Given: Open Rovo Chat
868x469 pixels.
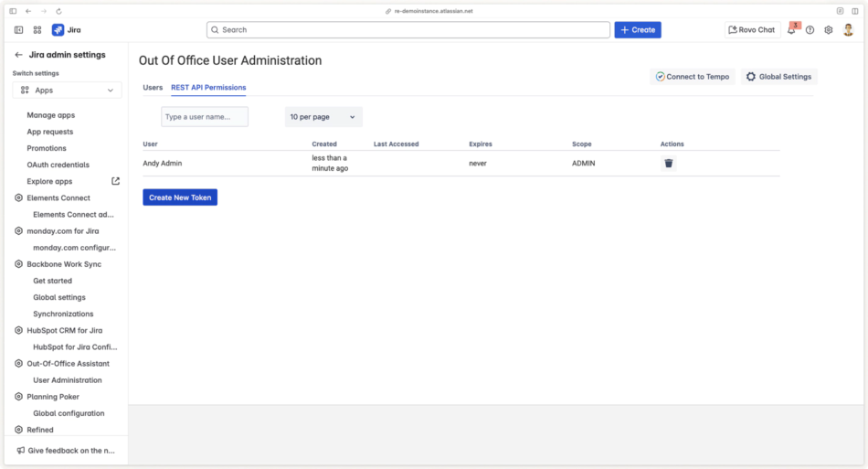Looking at the screenshot, I should [752, 30].
